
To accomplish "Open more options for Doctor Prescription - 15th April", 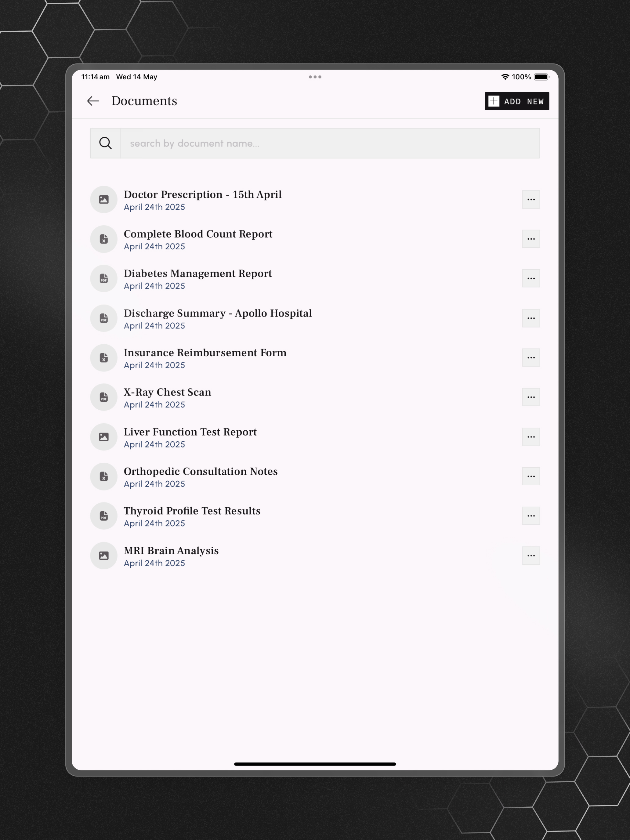I will (x=531, y=199).
